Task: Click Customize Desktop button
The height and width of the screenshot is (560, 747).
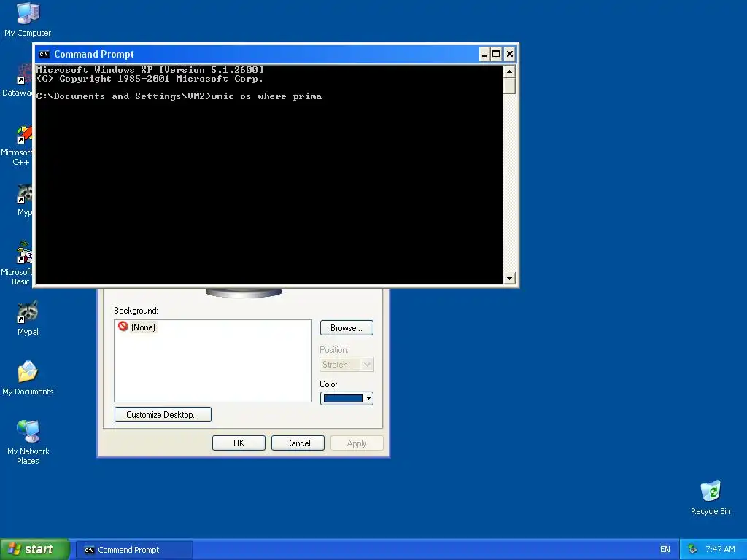Action: 163,414
